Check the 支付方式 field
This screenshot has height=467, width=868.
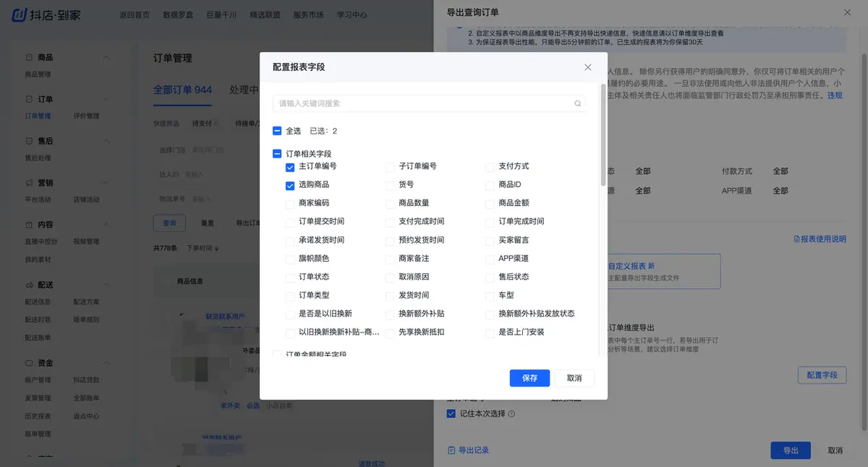pos(490,166)
